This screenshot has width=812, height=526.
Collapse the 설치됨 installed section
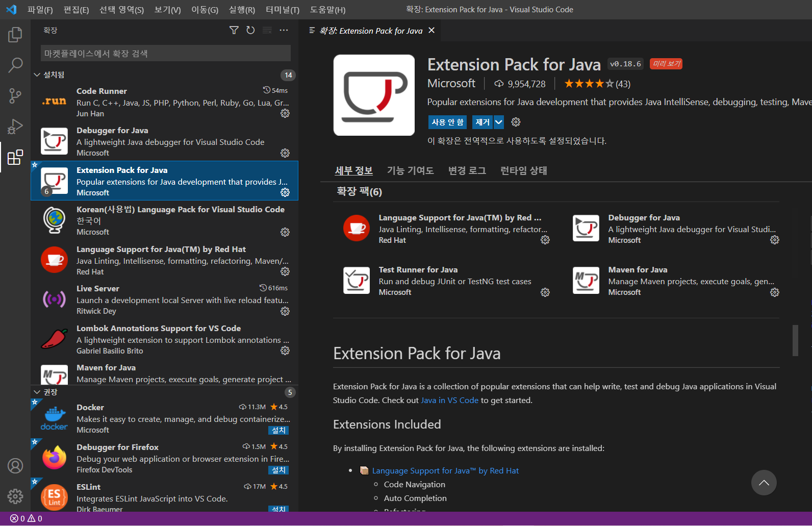pos(37,74)
